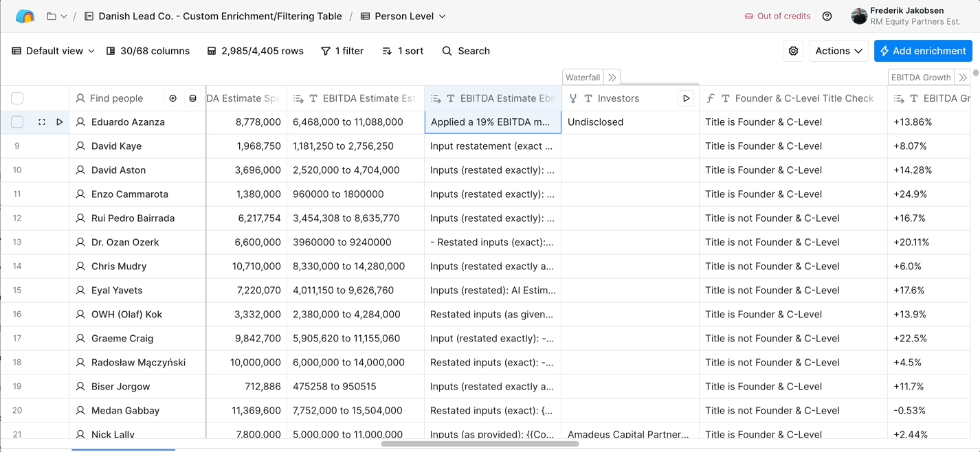Open the Default view dropdown
The width and height of the screenshot is (980, 452).
53,51
